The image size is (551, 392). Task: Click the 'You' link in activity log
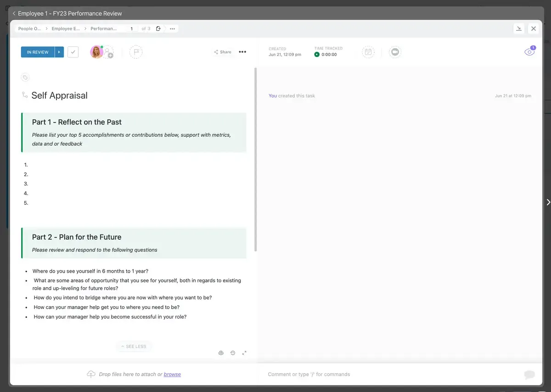273,96
